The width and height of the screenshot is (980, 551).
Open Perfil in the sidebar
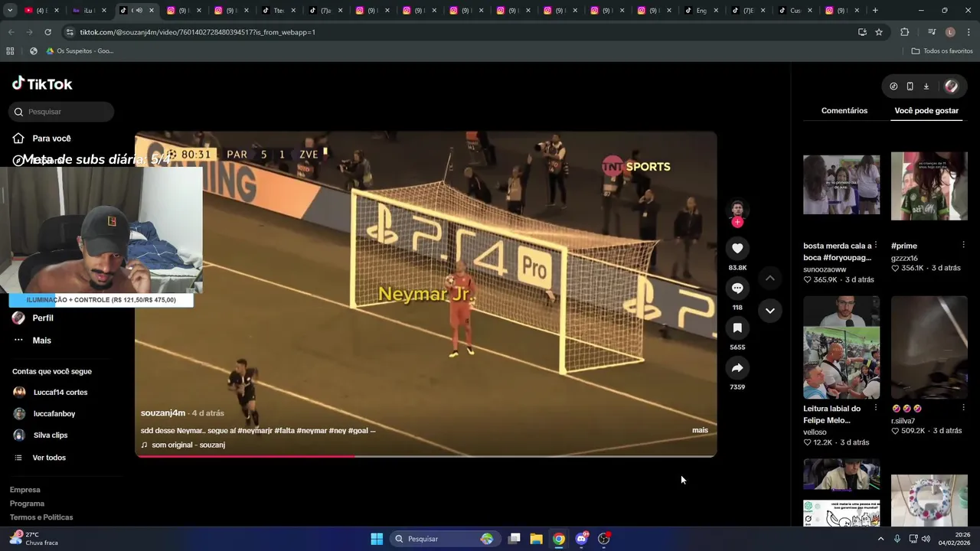point(43,318)
